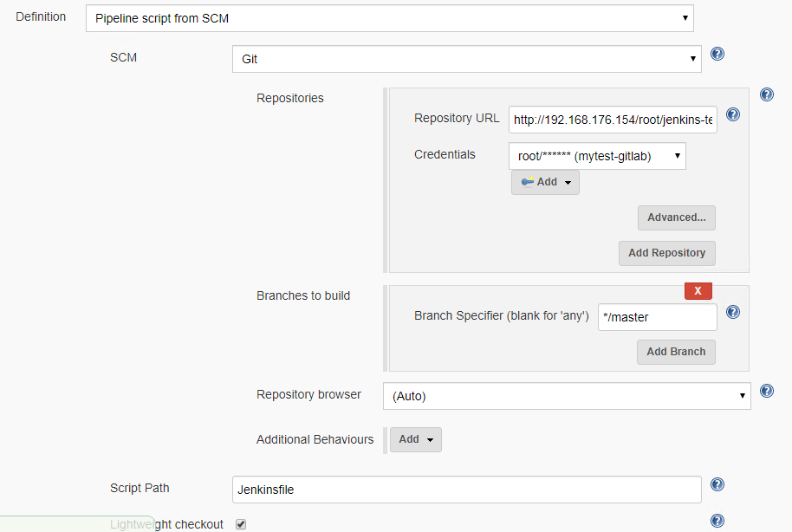
Task: Expand the Repository browser dropdown
Action: (567, 396)
